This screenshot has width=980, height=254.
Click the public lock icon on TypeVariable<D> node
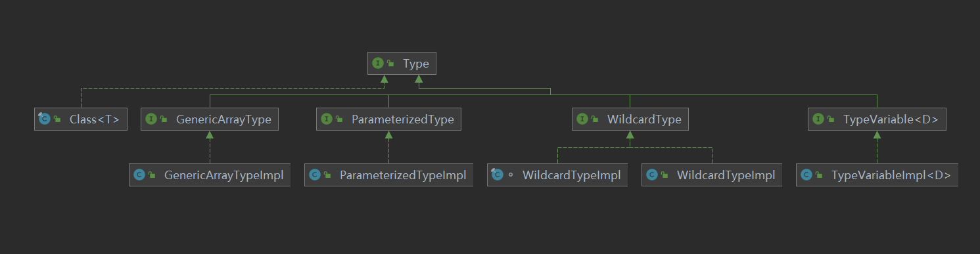pos(831,119)
